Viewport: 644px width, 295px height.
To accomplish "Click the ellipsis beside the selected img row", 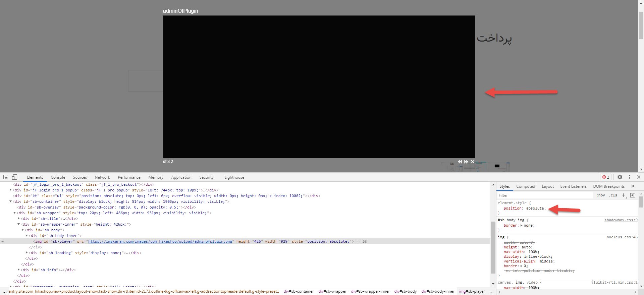I will click(3, 241).
